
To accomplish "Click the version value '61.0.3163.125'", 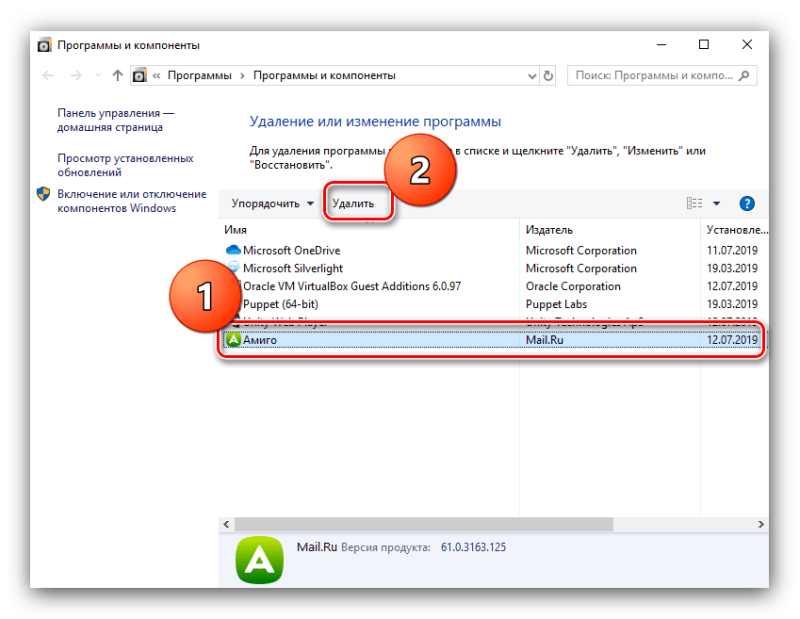I will (x=473, y=548).
